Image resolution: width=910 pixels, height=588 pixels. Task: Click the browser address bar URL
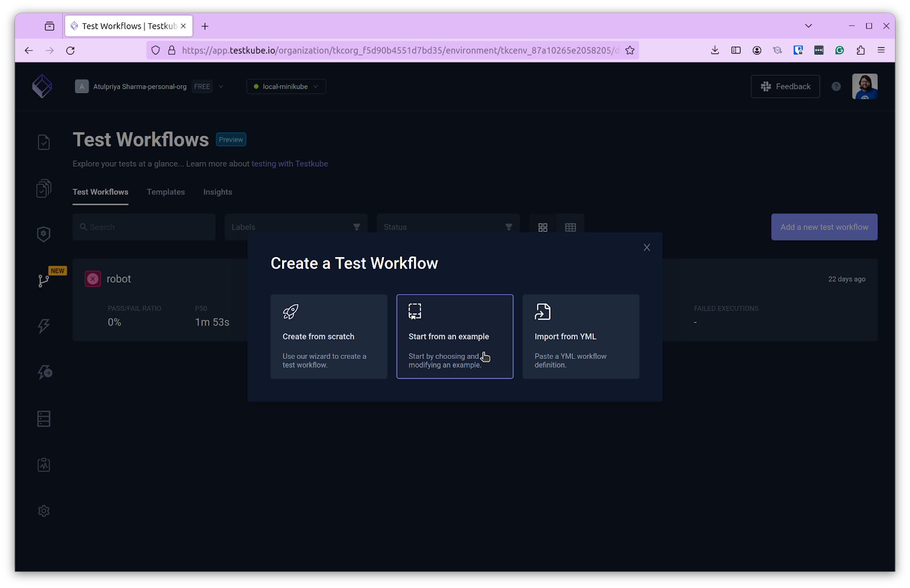[x=400, y=50]
